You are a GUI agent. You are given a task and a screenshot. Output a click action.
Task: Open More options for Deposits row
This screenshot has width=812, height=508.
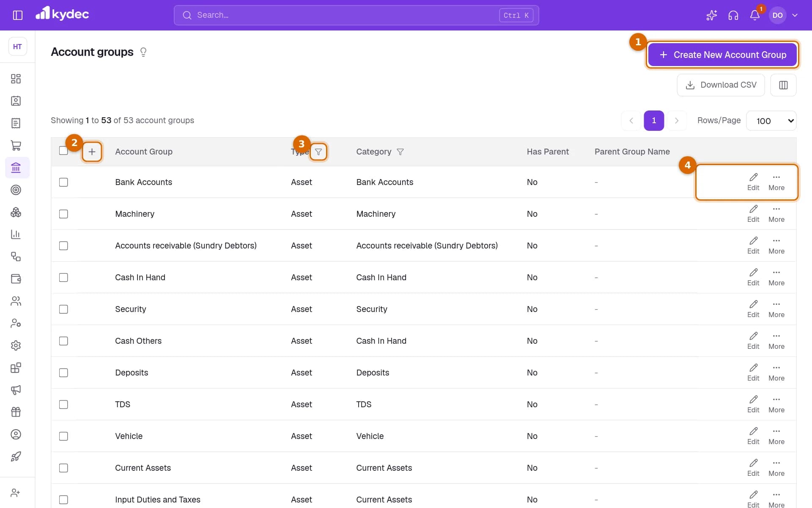point(776,373)
